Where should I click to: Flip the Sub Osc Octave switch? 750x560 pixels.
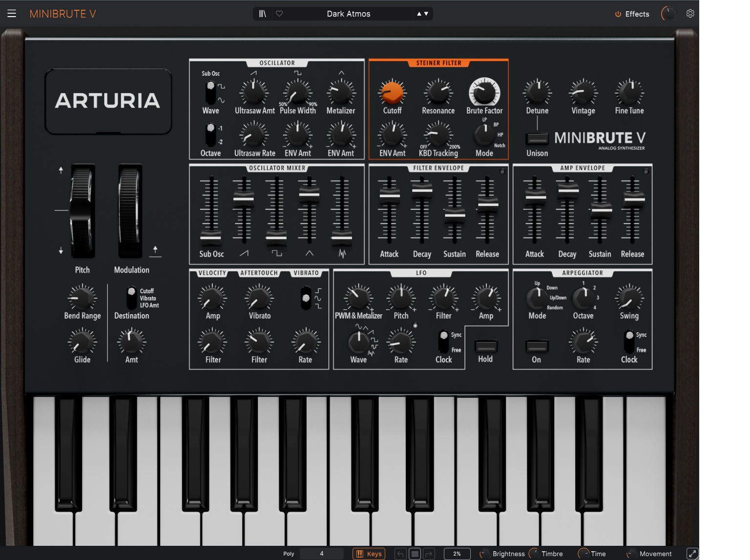(210, 135)
